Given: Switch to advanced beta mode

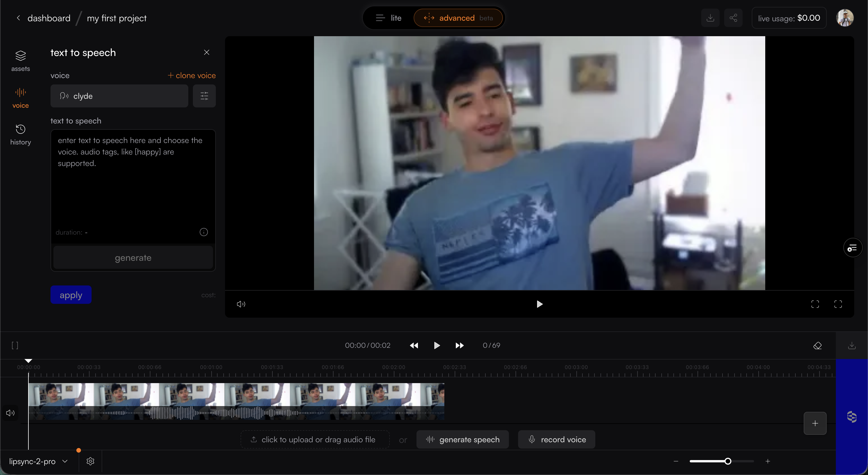Looking at the screenshot, I should pyautogui.click(x=458, y=18).
